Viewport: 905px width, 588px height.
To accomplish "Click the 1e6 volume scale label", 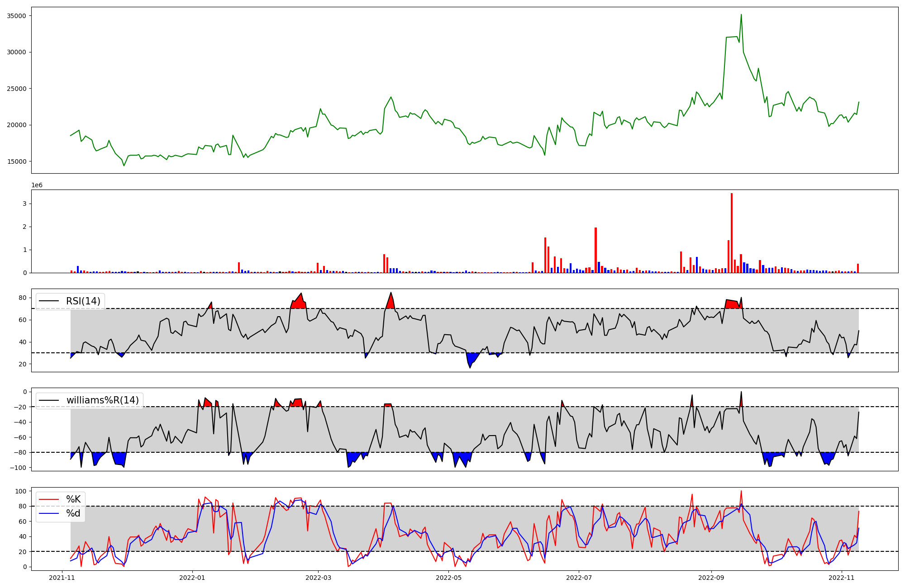I will (x=37, y=185).
